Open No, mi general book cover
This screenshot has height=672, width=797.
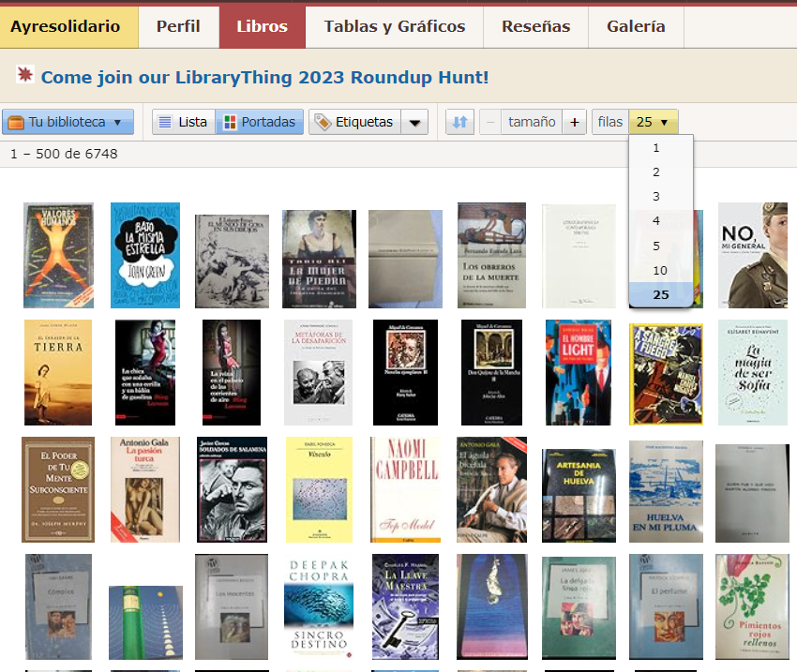(x=753, y=256)
